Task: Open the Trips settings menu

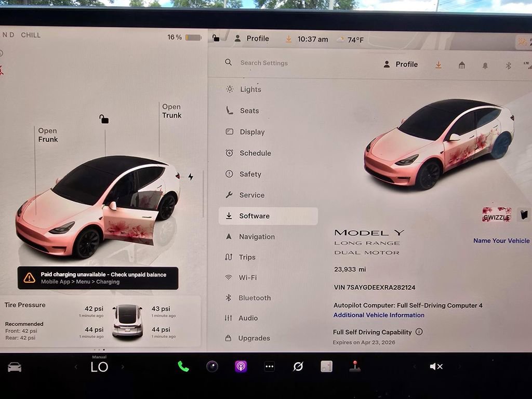Action: pos(240,257)
